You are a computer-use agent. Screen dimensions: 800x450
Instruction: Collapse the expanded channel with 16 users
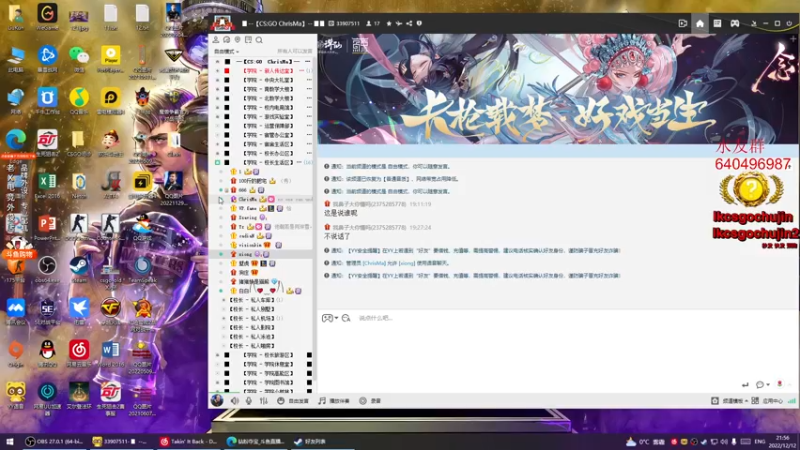point(217,162)
